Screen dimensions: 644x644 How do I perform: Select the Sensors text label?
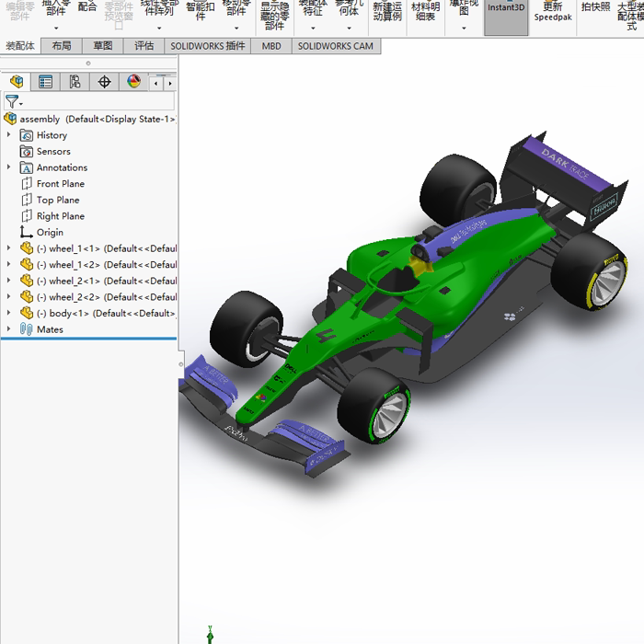pyautogui.click(x=53, y=152)
